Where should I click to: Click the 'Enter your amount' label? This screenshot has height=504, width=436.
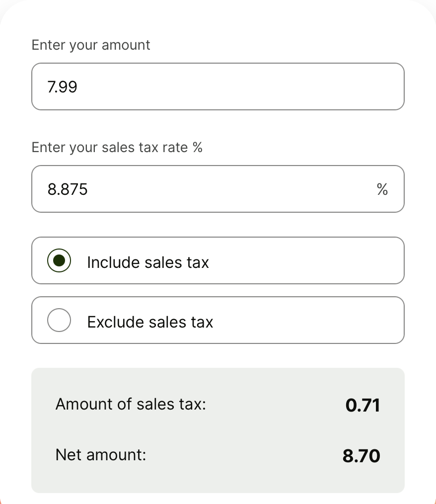point(90,45)
